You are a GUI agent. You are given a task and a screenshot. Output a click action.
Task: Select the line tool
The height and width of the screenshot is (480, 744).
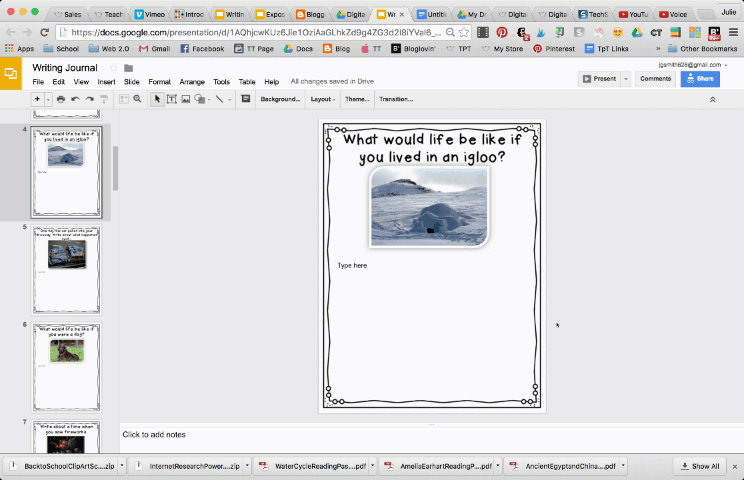pos(220,99)
